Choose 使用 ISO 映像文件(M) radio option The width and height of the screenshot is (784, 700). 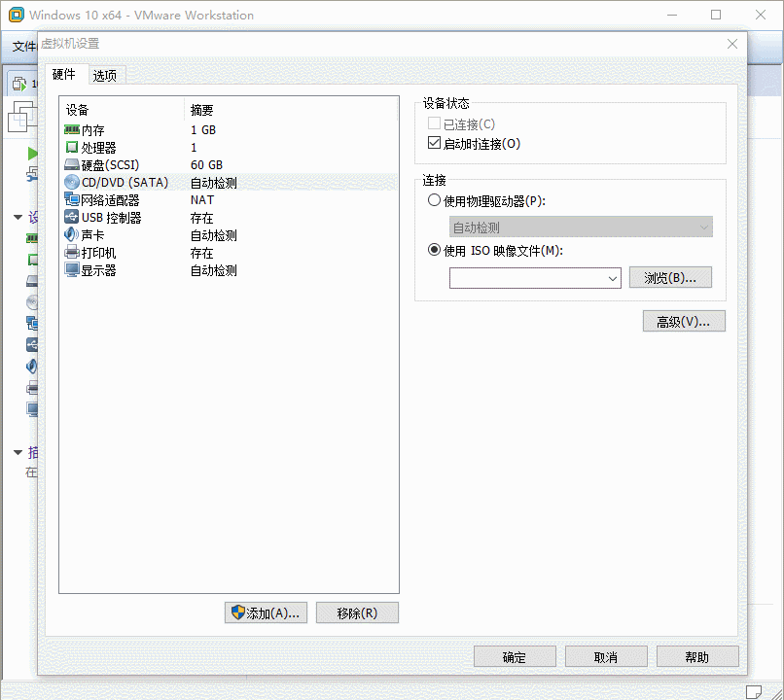point(434,250)
